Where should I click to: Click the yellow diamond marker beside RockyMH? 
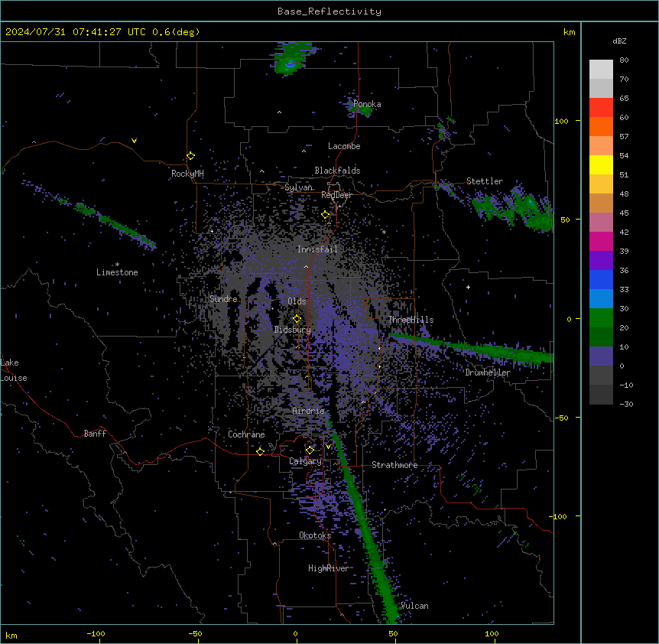click(x=191, y=156)
